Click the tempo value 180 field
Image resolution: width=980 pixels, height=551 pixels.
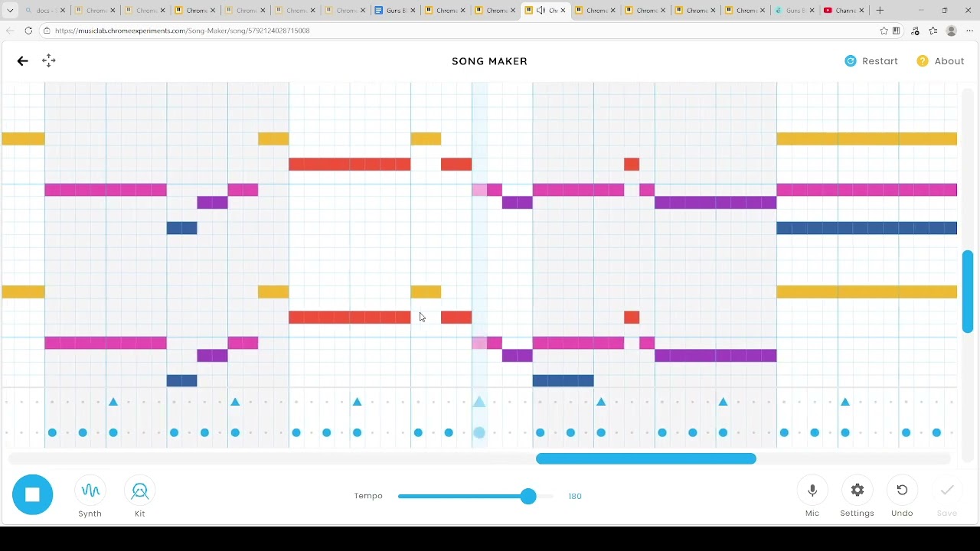click(x=575, y=497)
